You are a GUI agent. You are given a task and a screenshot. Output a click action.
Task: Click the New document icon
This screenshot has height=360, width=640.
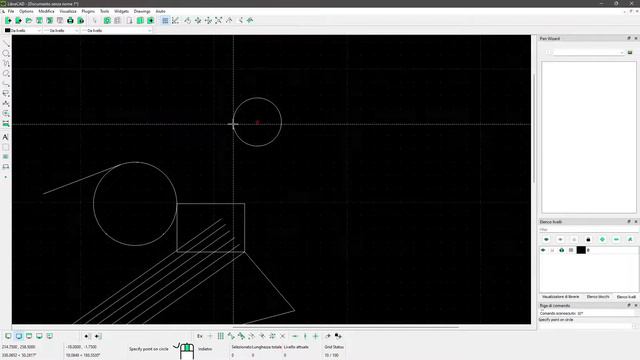[x=8, y=20]
